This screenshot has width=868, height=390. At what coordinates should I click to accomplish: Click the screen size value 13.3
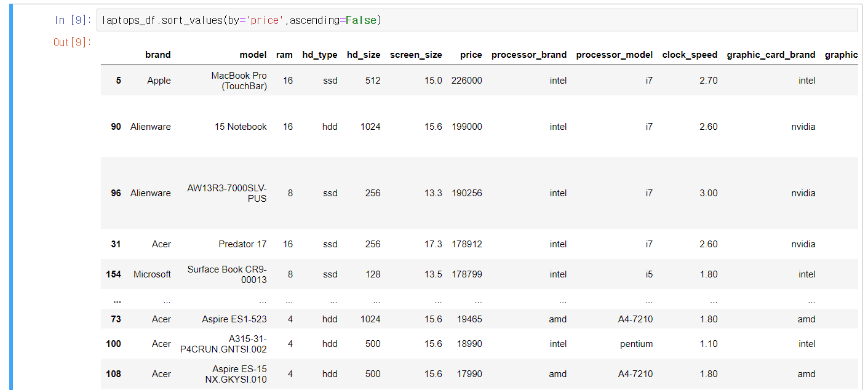coord(433,193)
